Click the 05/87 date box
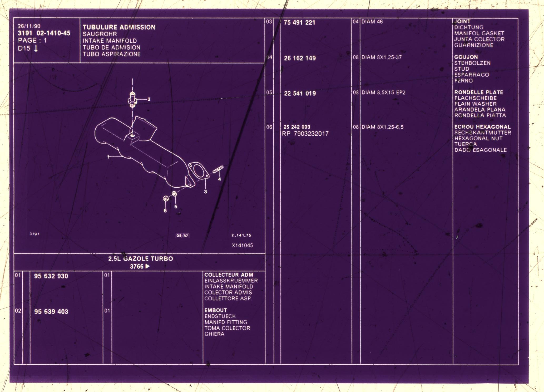Screen dimensions: 544x392 tap(182, 236)
